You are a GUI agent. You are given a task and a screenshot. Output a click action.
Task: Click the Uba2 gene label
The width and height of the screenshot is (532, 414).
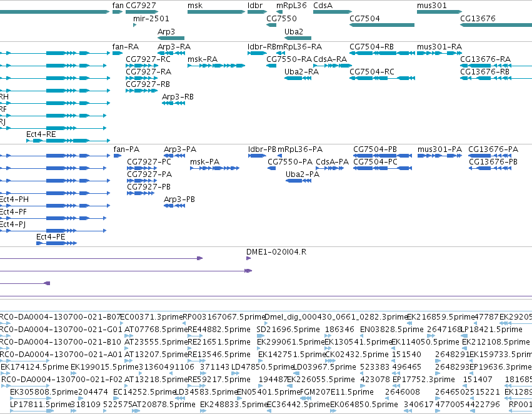pyautogui.click(x=294, y=31)
